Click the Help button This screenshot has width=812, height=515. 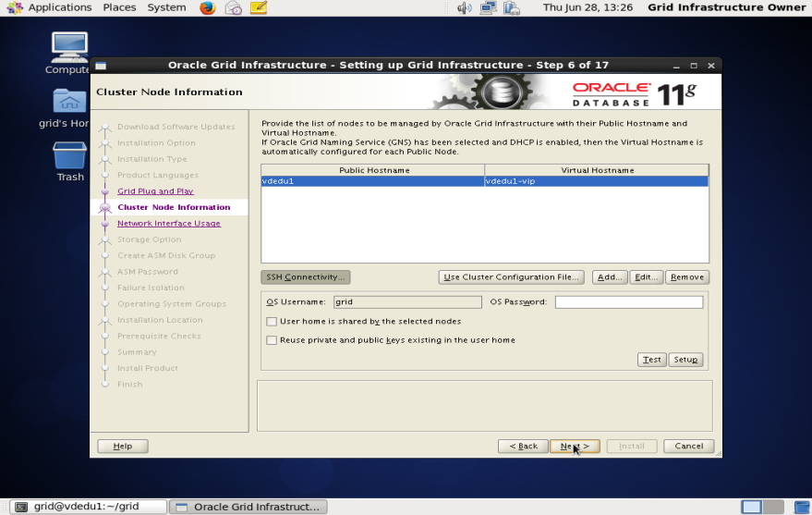coord(123,446)
